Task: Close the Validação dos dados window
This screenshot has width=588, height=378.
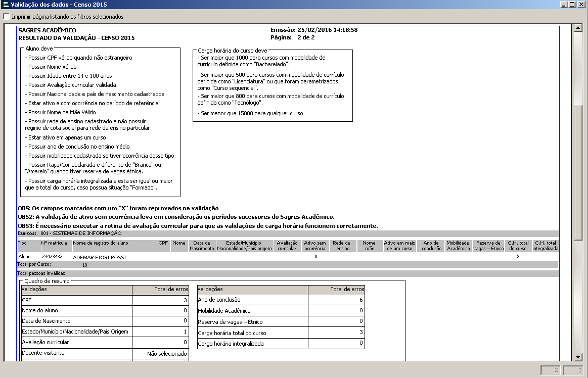Action: point(582,4)
